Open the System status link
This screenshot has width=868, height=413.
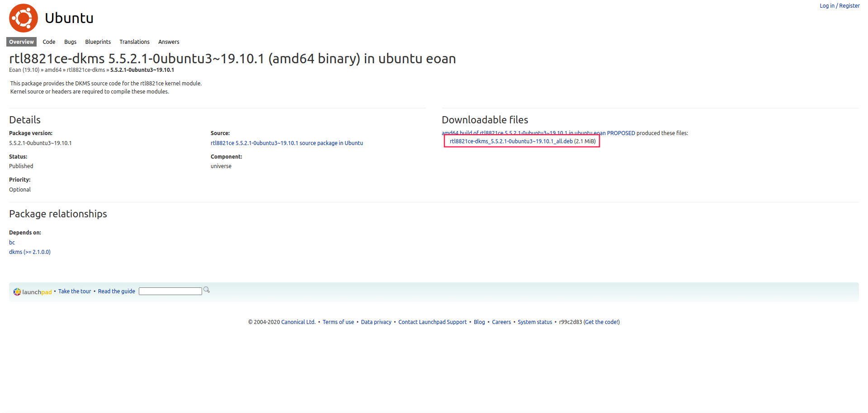pyautogui.click(x=535, y=322)
